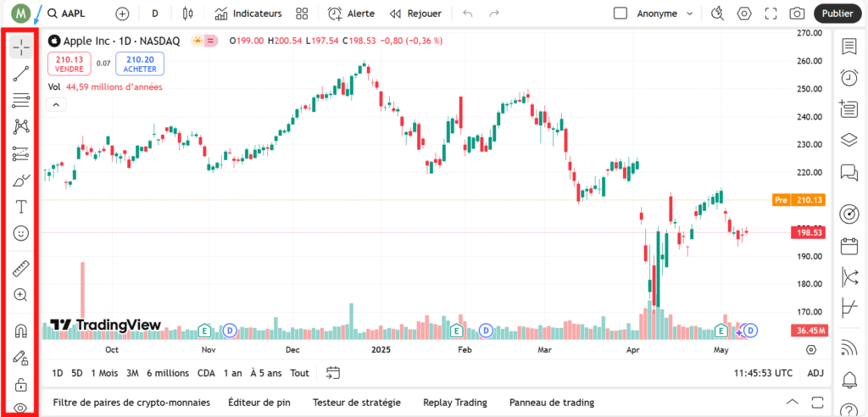Select the Tout date range
Screen dimensions: 868x417
[300, 373]
